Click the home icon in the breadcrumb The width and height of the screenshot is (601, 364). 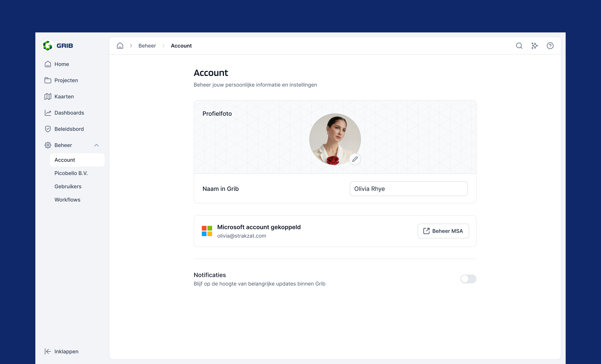(120, 46)
